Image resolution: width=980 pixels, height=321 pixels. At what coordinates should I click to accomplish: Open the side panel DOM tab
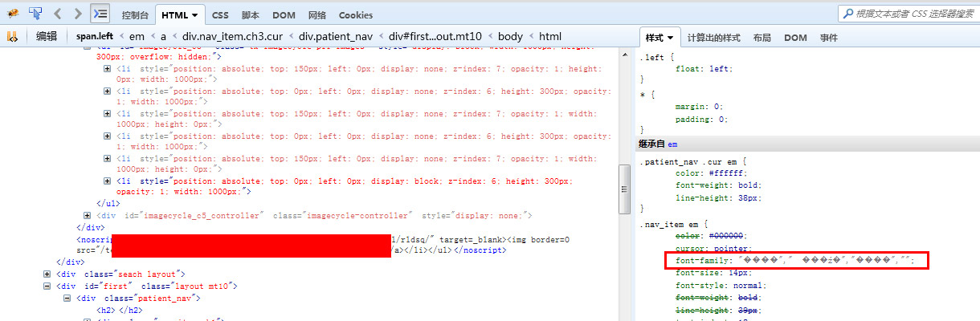(795, 38)
